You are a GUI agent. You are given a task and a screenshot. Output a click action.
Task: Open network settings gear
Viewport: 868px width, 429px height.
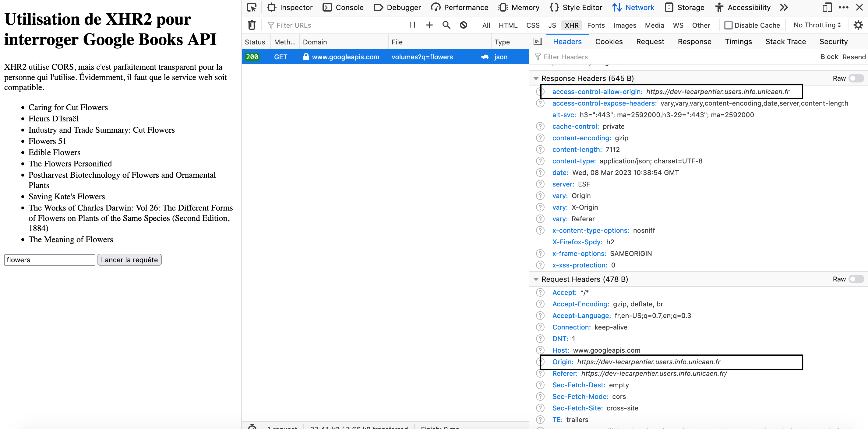pyautogui.click(x=858, y=25)
